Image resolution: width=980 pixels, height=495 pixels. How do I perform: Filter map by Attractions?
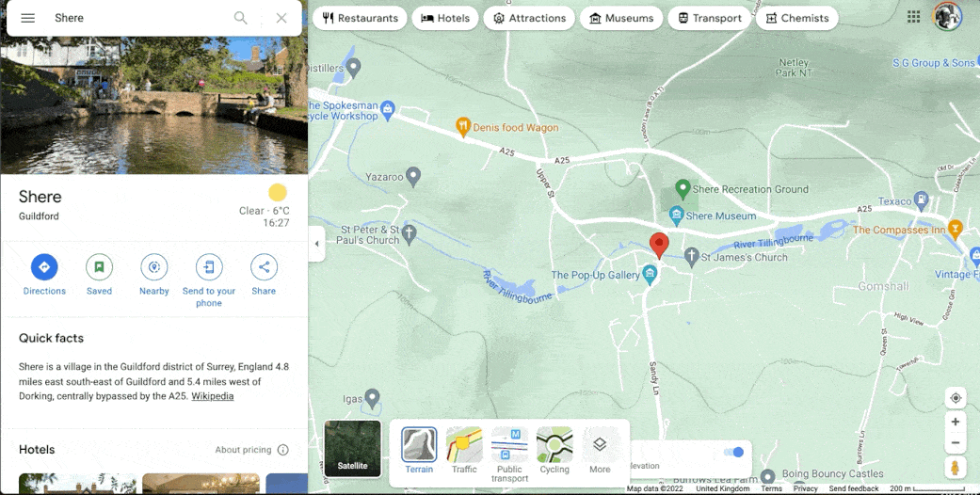coord(529,18)
